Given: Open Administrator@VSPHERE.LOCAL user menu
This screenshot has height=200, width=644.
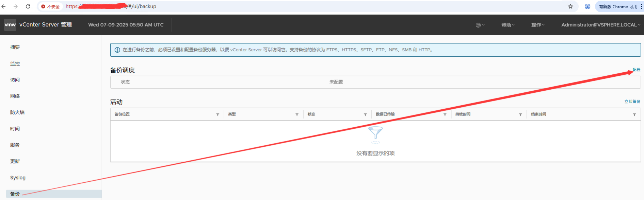Looking at the screenshot, I should [601, 25].
